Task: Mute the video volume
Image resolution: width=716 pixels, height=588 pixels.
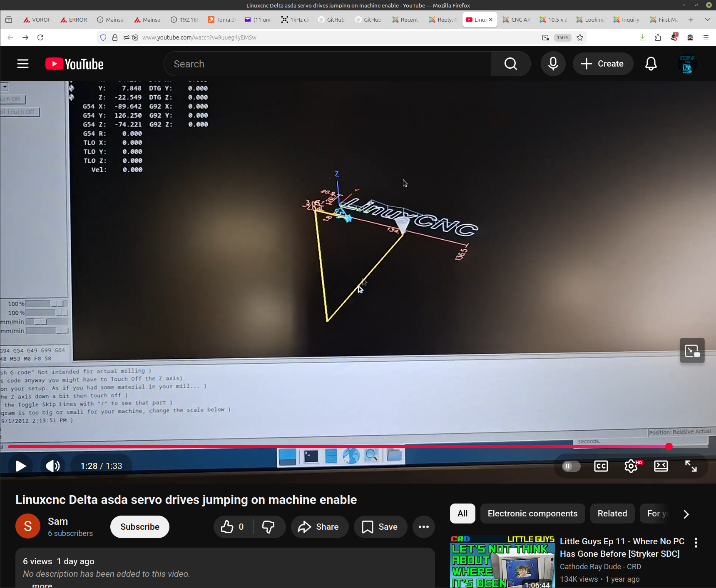Action: point(53,466)
